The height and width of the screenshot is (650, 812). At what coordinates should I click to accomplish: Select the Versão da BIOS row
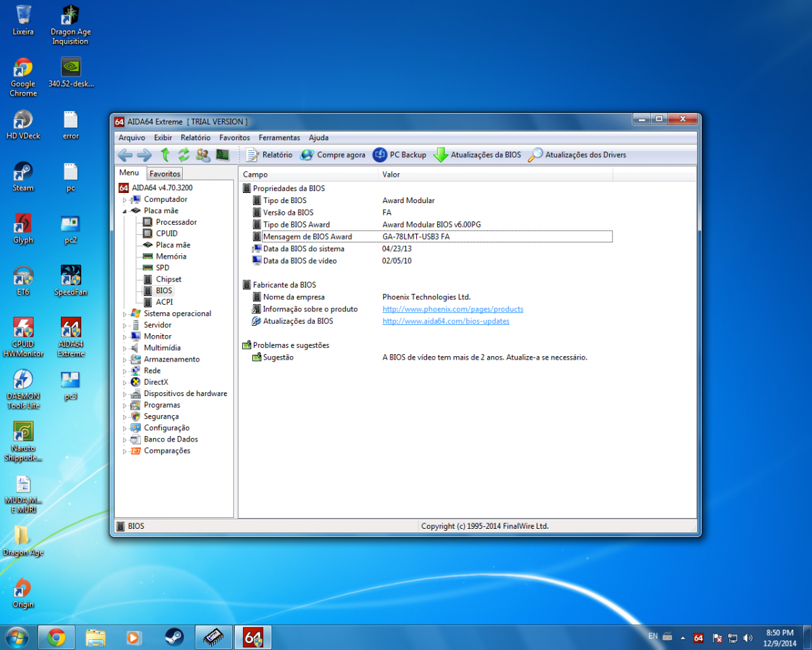click(432, 213)
